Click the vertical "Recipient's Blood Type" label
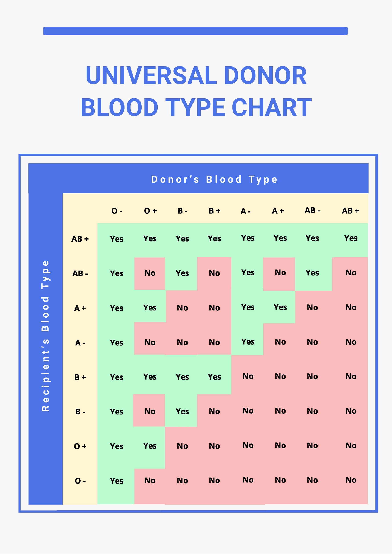The width and height of the screenshot is (392, 554). pyautogui.click(x=45, y=336)
